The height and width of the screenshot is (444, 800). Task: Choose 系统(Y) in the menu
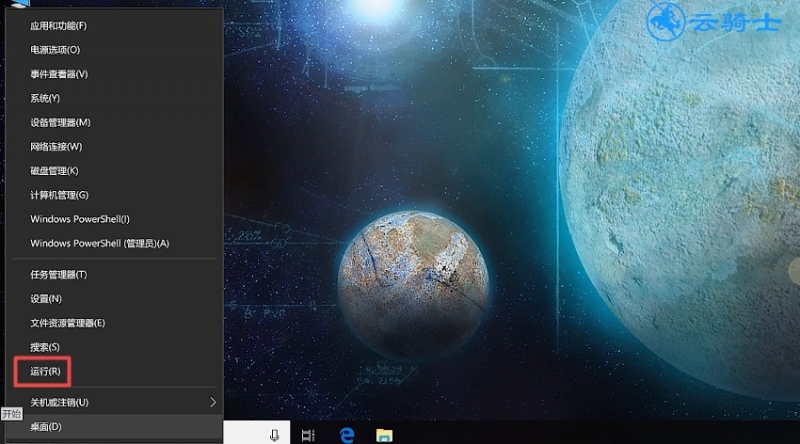pos(114,98)
